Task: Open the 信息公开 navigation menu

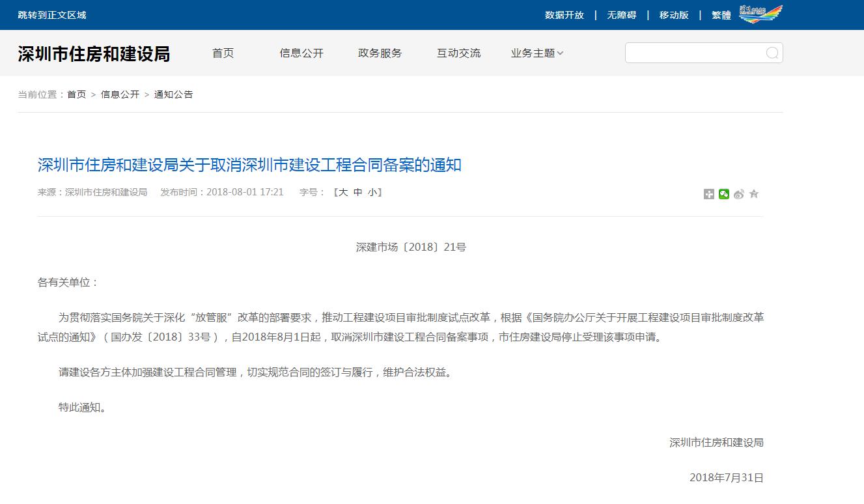Action: 301,53
